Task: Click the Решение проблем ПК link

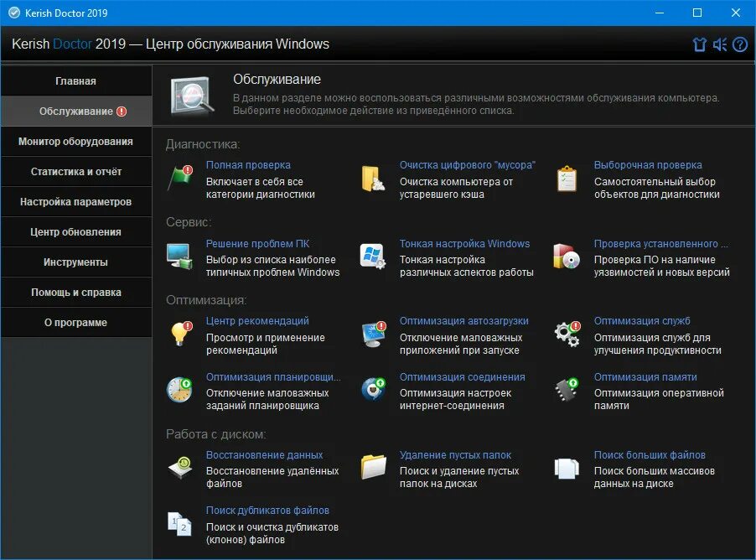Action: tap(257, 244)
